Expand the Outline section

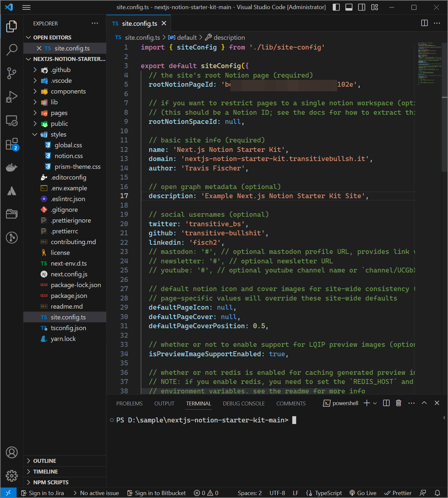coord(65,461)
